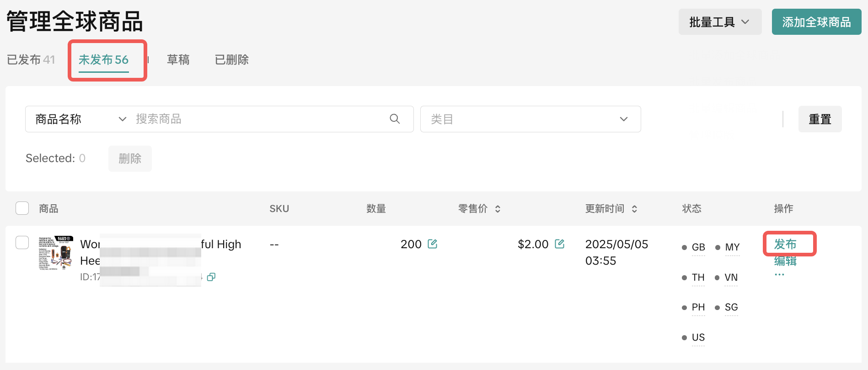
Task: Click the MY status label
Action: 732,247
